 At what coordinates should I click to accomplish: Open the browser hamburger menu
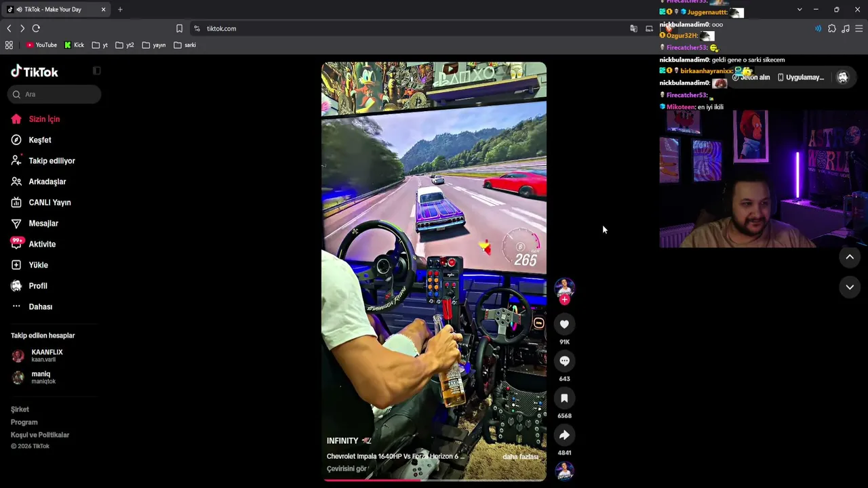click(859, 28)
